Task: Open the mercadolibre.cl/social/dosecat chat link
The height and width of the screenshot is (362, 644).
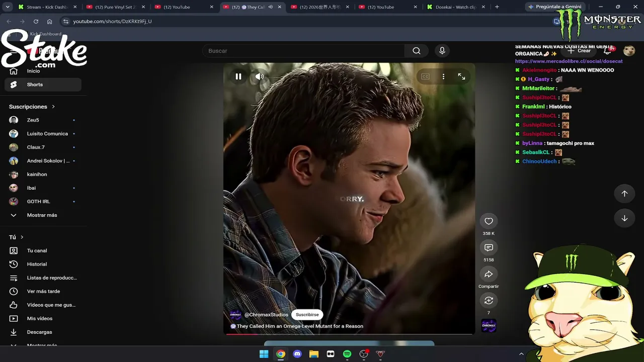Action: [569, 61]
